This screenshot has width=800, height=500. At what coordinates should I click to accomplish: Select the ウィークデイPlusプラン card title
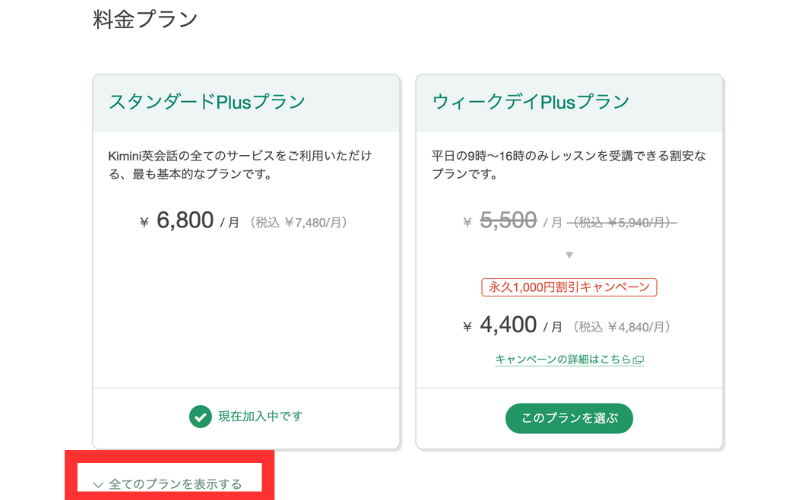[531, 102]
